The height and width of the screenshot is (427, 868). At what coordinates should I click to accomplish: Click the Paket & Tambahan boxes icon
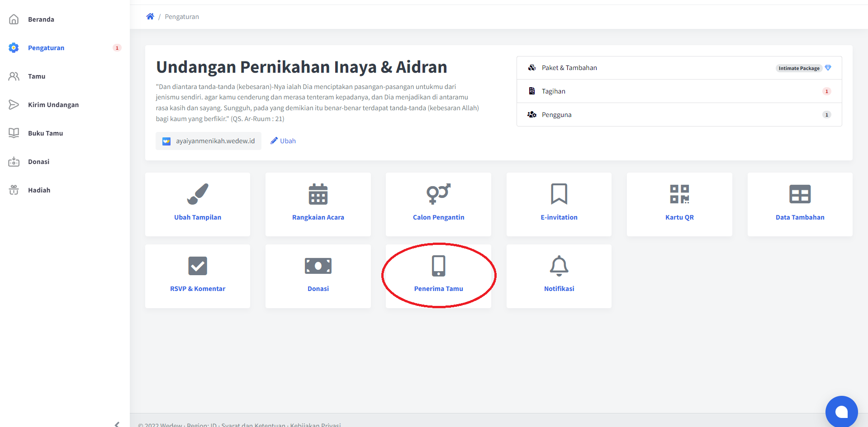(532, 67)
